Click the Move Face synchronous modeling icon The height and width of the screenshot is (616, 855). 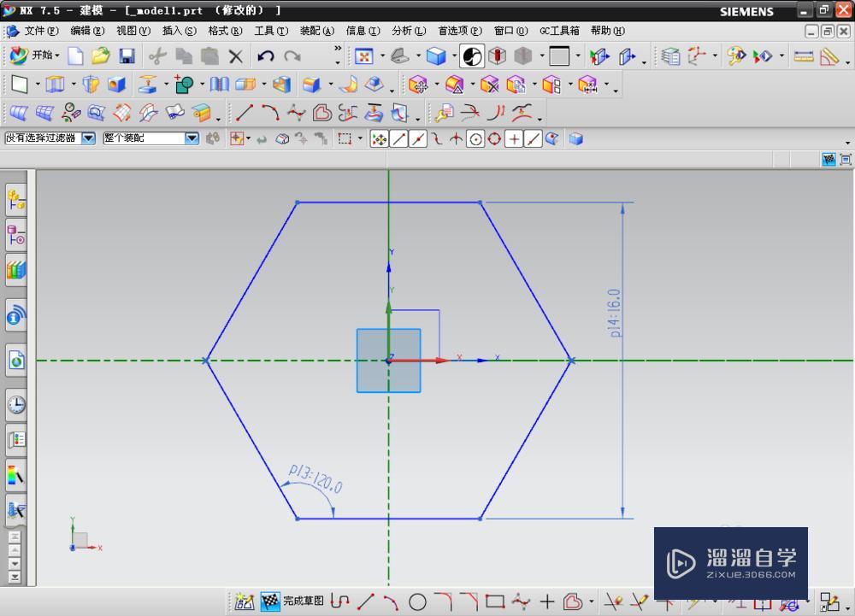418,85
